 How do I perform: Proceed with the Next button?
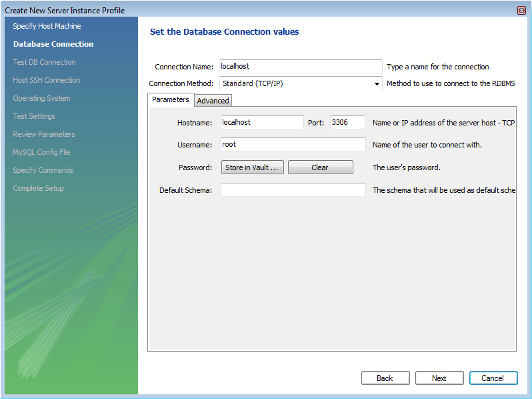point(439,378)
